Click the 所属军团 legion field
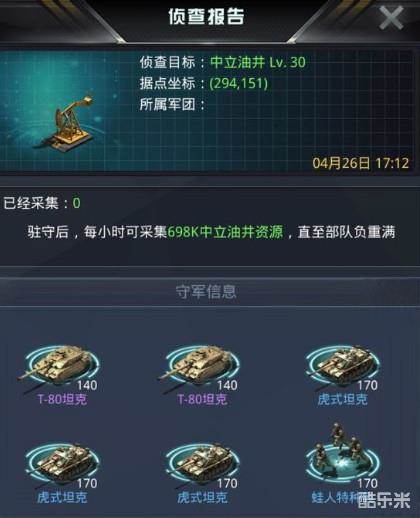This screenshot has height=518, width=420. click(172, 104)
